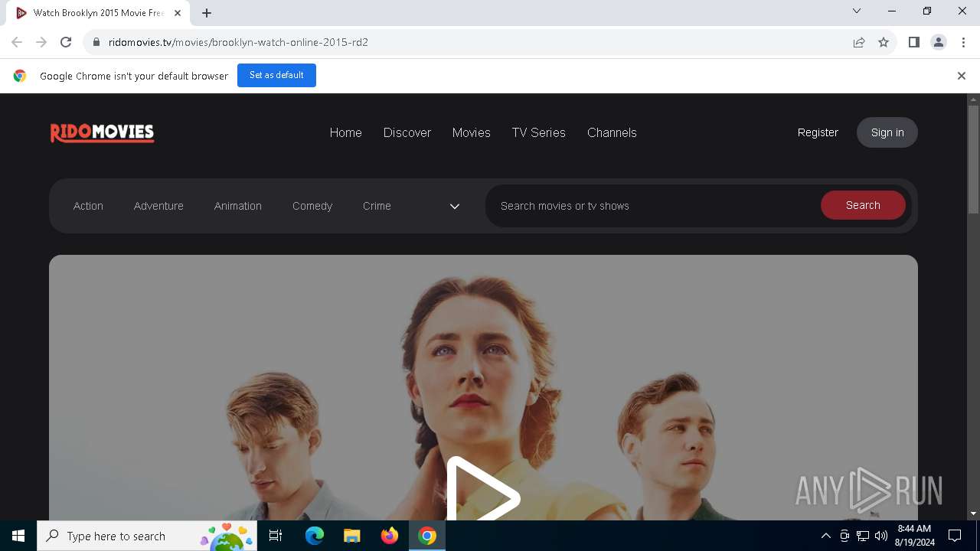This screenshot has height=551, width=980.
Task: Show hidden tray icons
Action: coord(825,536)
